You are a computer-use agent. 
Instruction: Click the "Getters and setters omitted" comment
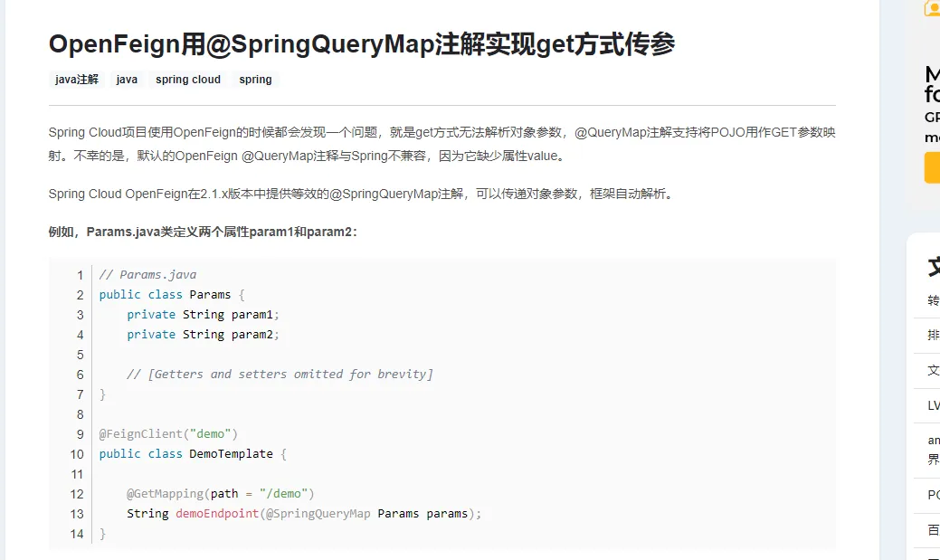tap(280, 375)
